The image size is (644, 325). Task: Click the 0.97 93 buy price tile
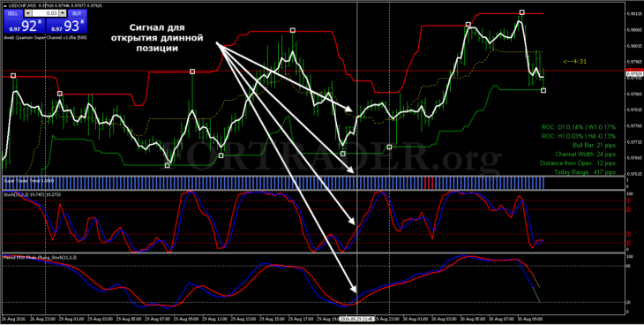point(66,26)
